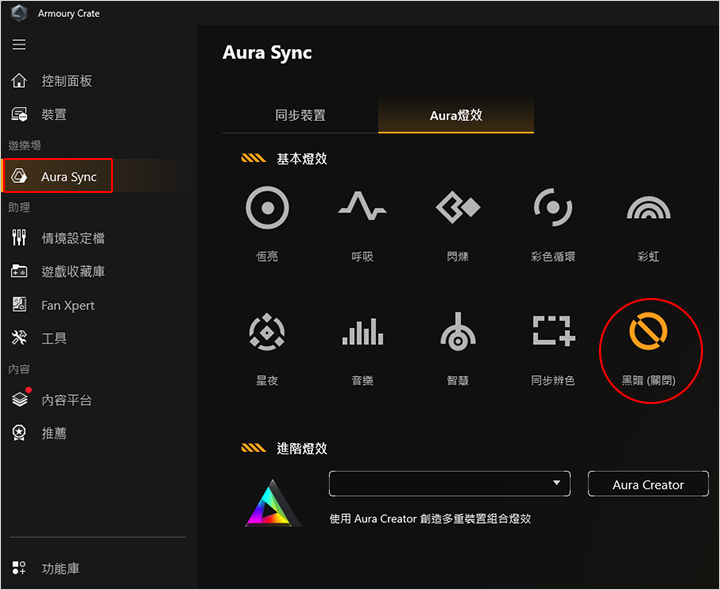
Task: Click the Aura Creator prism logo
Action: tap(273, 503)
